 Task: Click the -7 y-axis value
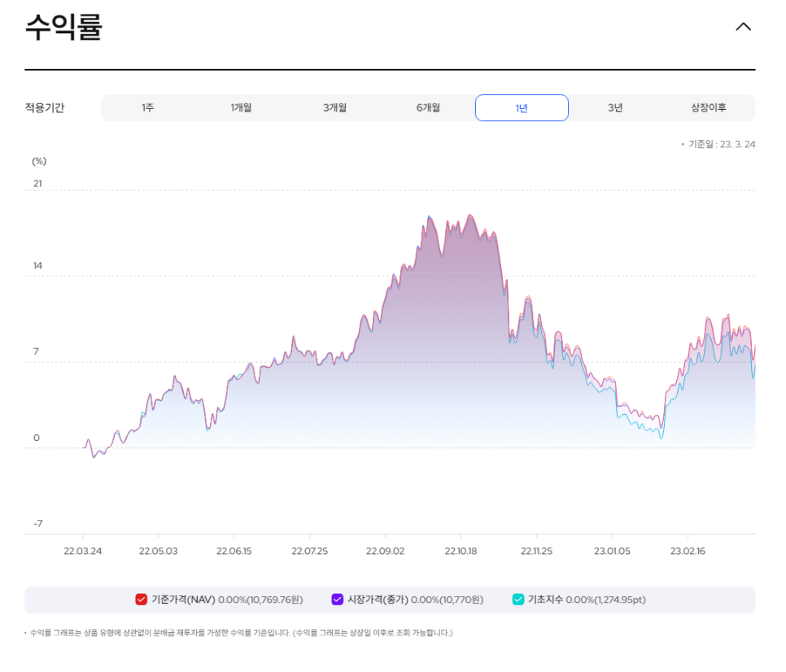click(x=38, y=524)
